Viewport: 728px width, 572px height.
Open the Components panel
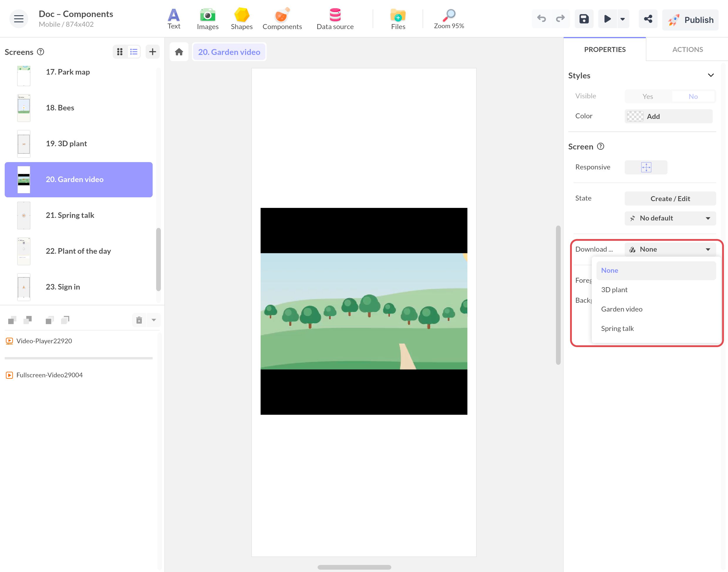coord(282,19)
